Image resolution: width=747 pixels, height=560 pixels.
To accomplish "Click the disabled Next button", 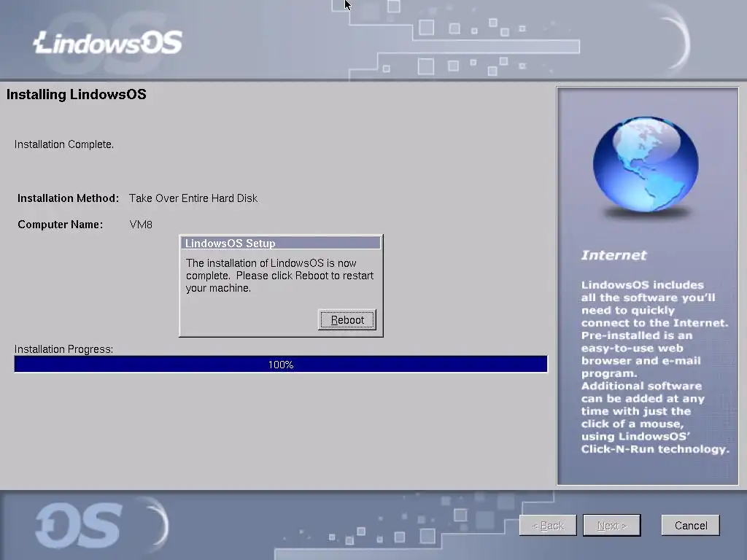I will coord(612,525).
